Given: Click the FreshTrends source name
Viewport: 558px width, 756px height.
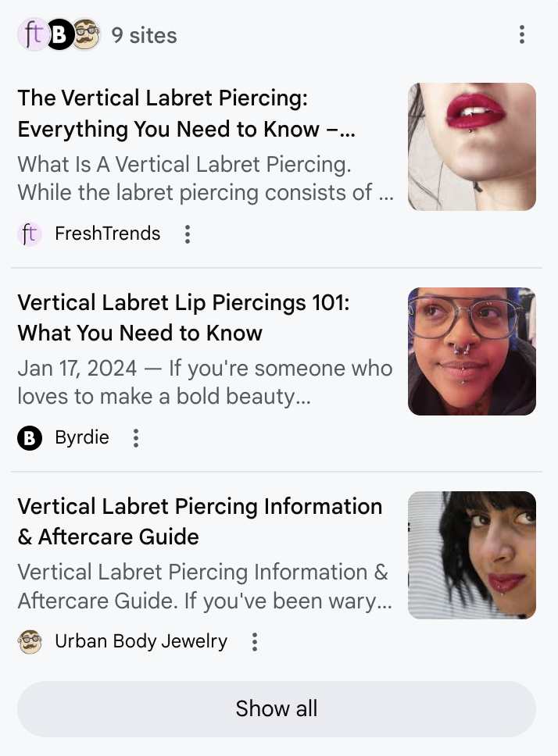Looking at the screenshot, I should click(108, 234).
